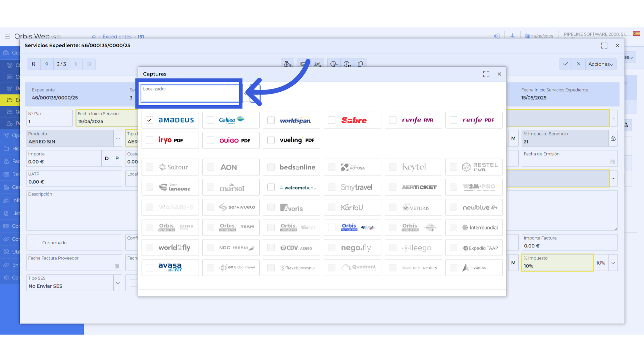Open the Tipo SES dropdown

[x=118, y=283]
